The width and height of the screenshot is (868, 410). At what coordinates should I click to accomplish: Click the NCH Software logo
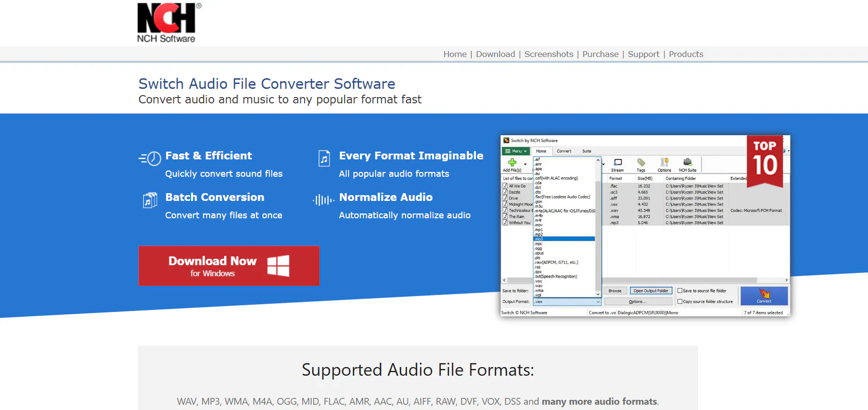[169, 23]
